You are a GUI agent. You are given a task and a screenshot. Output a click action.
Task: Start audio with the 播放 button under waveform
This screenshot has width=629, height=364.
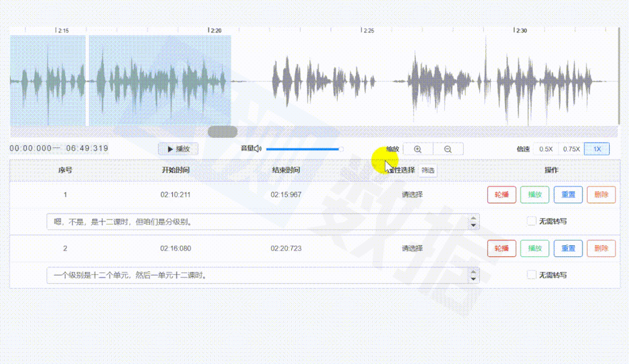pos(178,149)
